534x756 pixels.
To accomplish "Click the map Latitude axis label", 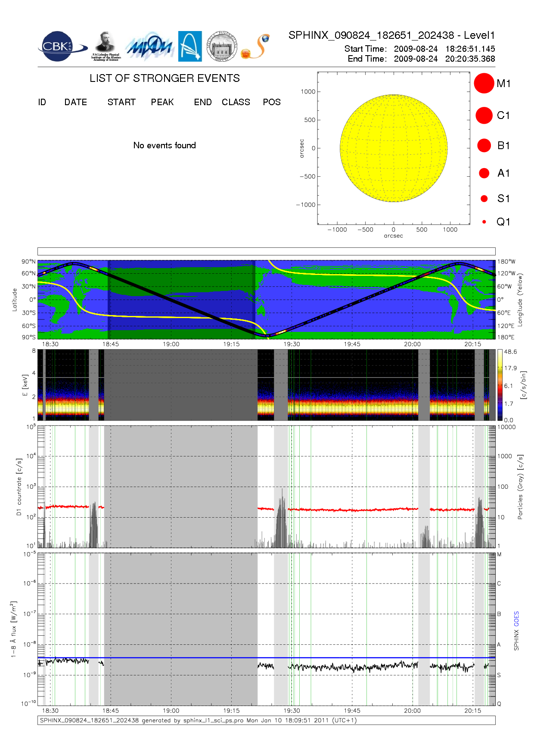I will (15, 300).
